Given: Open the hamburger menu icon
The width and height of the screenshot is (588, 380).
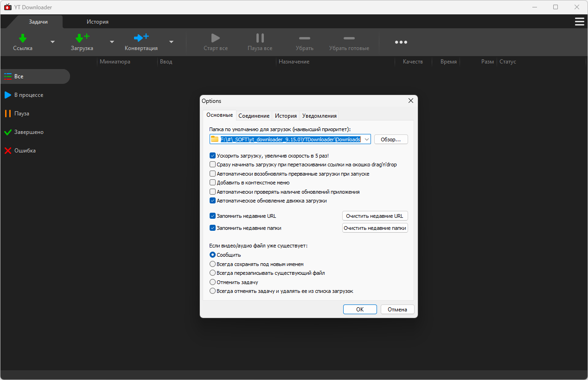Looking at the screenshot, I should coord(579,22).
